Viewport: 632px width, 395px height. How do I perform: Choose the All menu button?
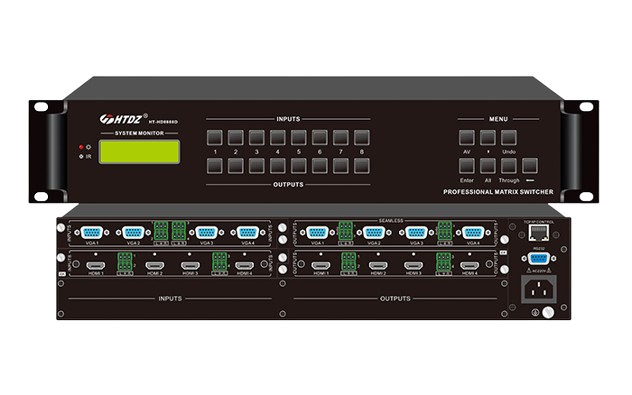[488, 166]
